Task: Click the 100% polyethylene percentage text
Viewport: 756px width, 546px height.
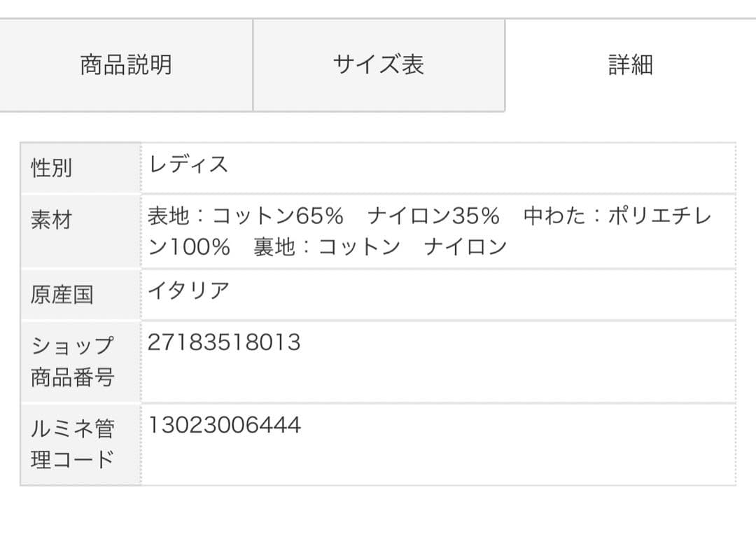Action: 200,247
